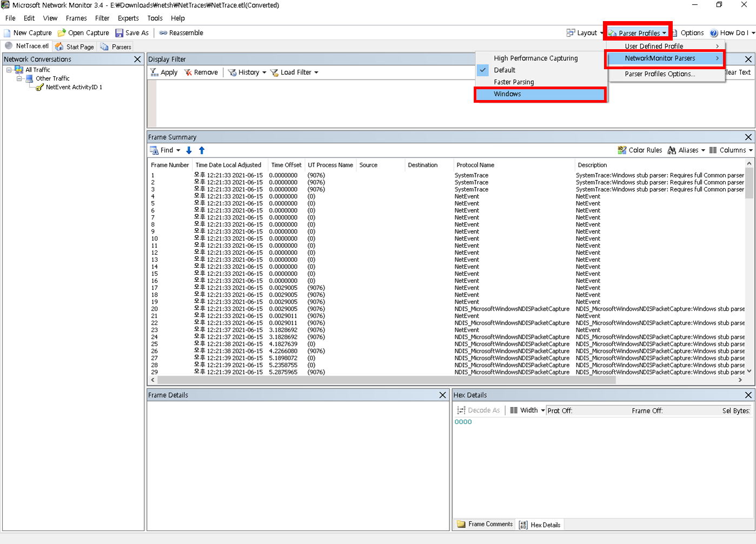This screenshot has height=544, width=756.
Task: Expand the User Defined Profile submenu
Action: tap(666, 47)
